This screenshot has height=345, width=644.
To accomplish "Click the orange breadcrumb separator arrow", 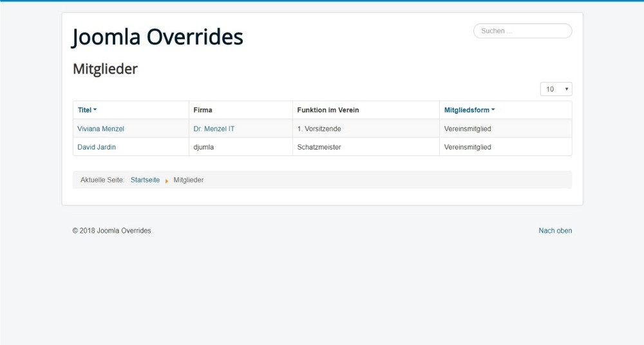I will [x=167, y=181].
